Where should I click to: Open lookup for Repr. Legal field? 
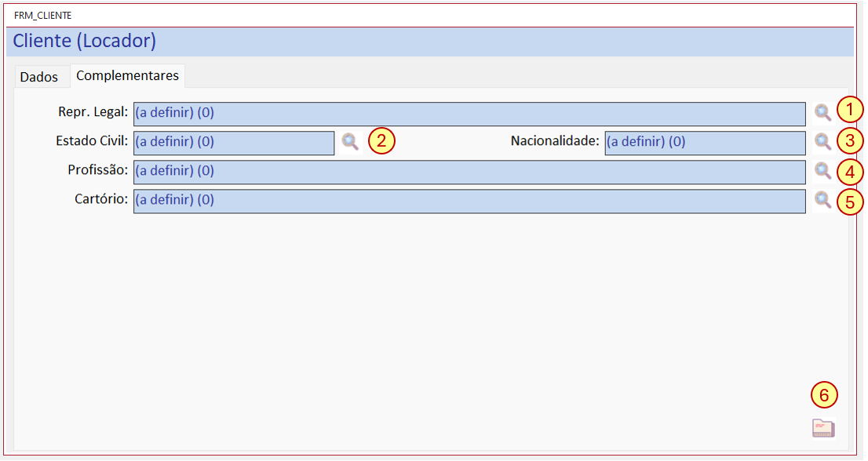[x=823, y=113]
